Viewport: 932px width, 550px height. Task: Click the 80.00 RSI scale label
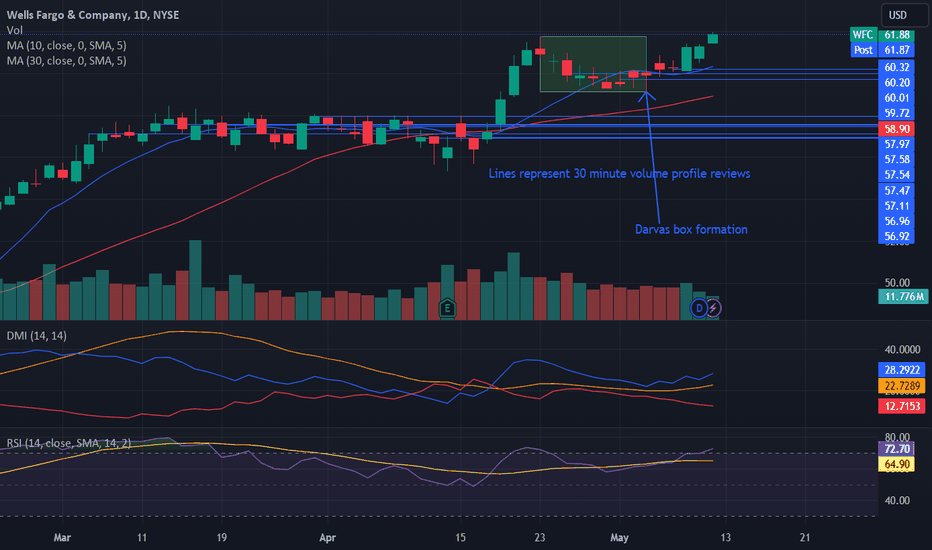pyautogui.click(x=897, y=437)
